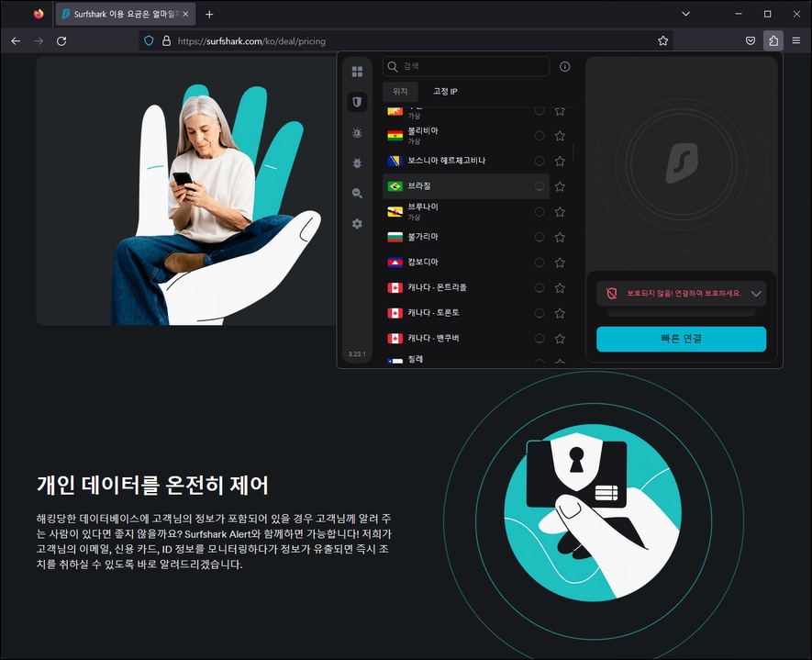The width and height of the screenshot is (812, 660).
Task: Click the site padlock icon
Action: pyautogui.click(x=166, y=40)
